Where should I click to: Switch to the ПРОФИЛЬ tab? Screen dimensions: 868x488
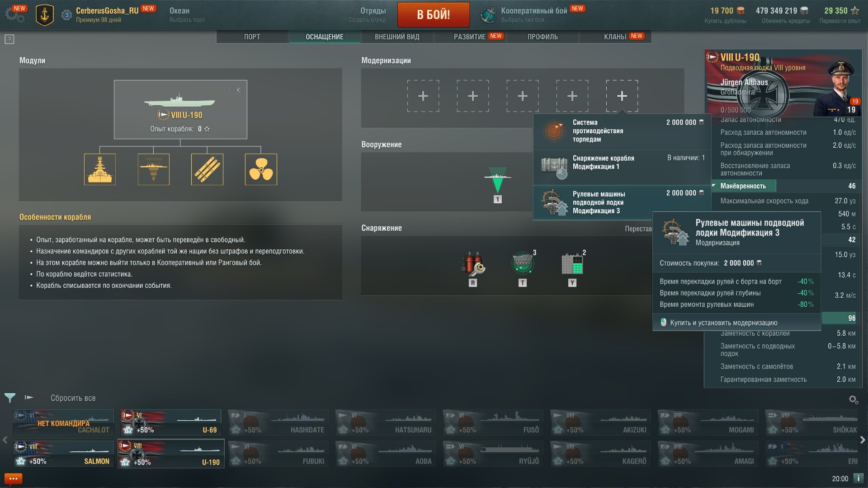point(542,37)
